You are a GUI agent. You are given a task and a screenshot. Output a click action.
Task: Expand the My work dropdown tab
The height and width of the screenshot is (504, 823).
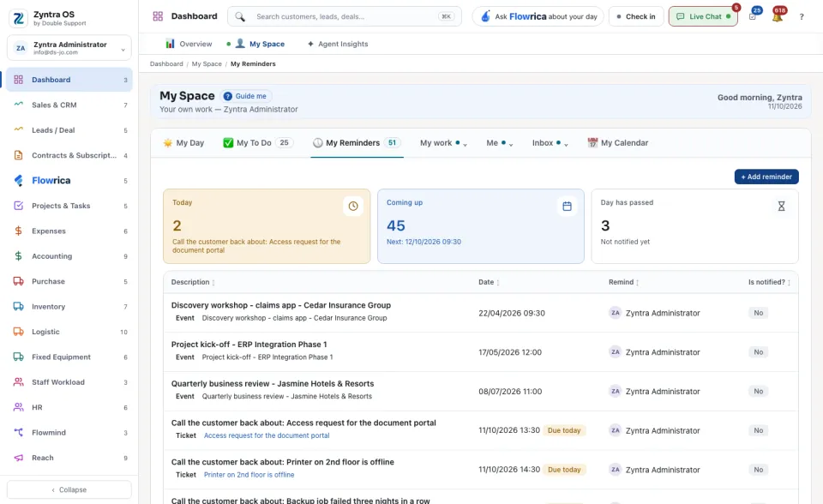pyautogui.click(x=443, y=143)
